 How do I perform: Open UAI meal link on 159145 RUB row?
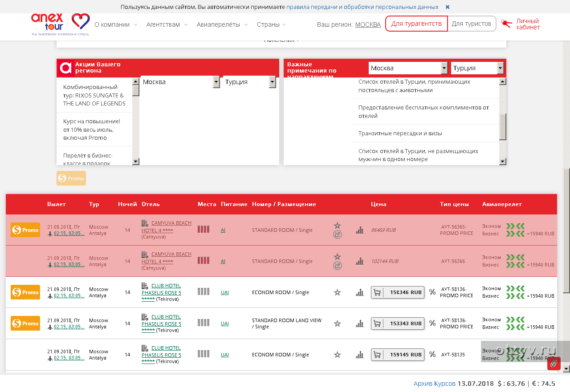coord(225,355)
